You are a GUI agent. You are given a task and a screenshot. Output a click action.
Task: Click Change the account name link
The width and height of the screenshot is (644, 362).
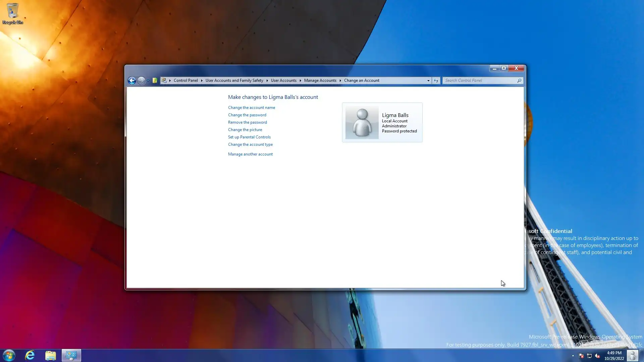click(251, 108)
